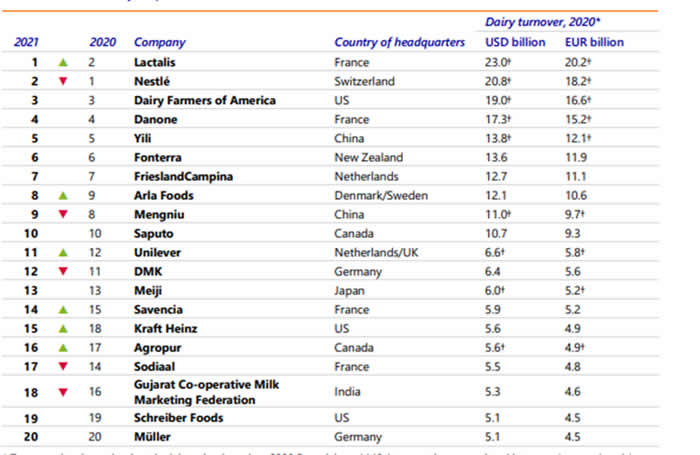This screenshot has height=455, width=700.
Task: Click the 2021 rank column header
Action: coord(27,42)
